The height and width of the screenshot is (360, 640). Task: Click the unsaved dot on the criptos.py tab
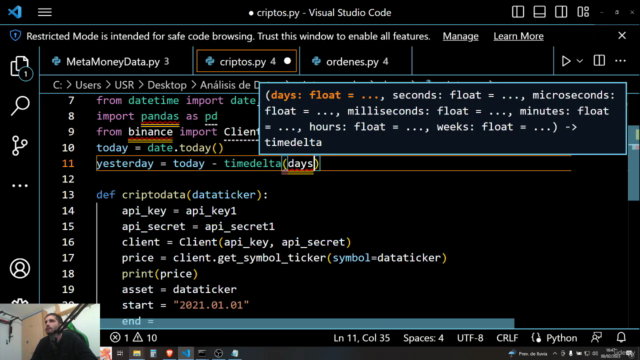(287, 61)
